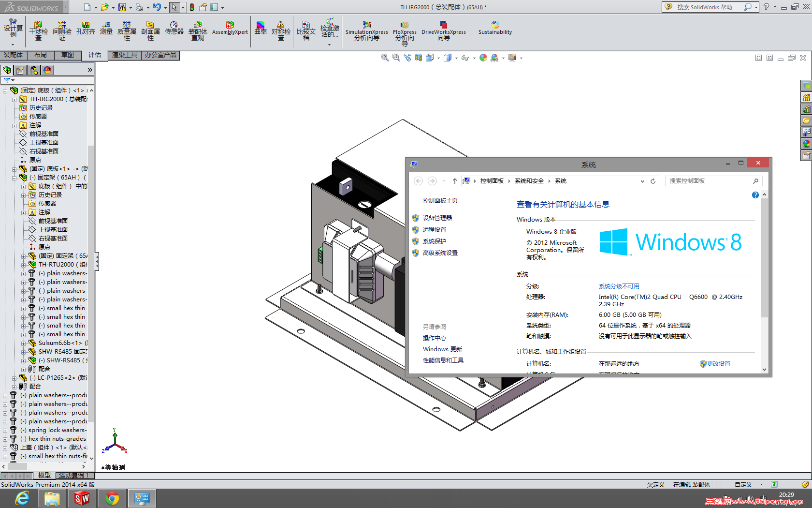Open Internet Explorer from the taskbar
Viewport: 812px width, 508px height.
(22, 498)
